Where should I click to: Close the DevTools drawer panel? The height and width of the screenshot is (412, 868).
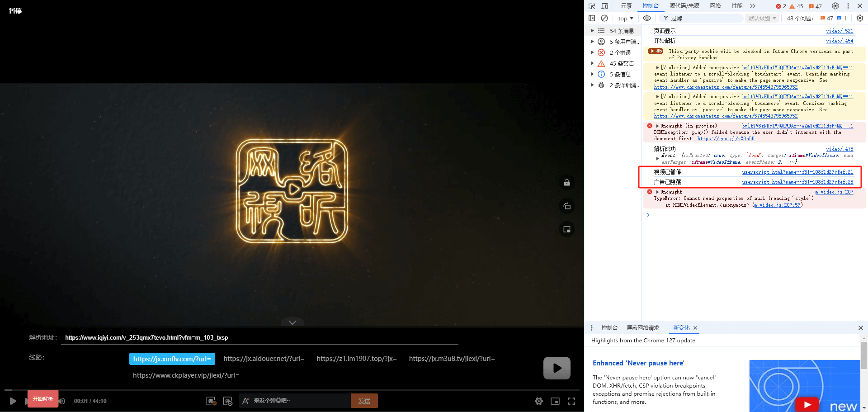pos(860,328)
